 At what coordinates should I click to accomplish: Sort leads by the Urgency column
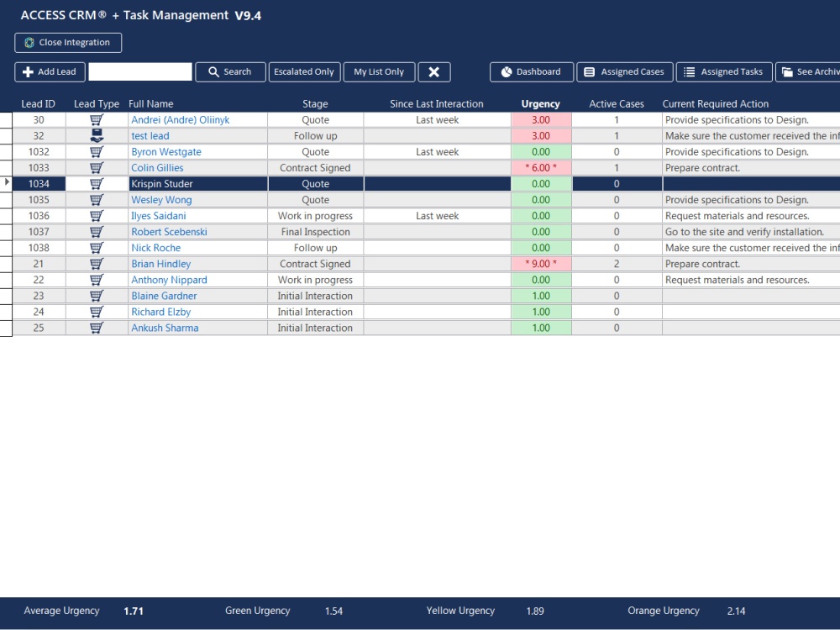point(540,103)
